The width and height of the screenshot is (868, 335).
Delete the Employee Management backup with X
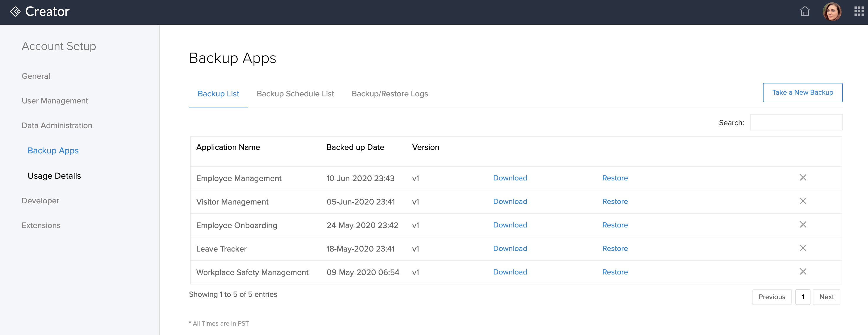pyautogui.click(x=803, y=177)
